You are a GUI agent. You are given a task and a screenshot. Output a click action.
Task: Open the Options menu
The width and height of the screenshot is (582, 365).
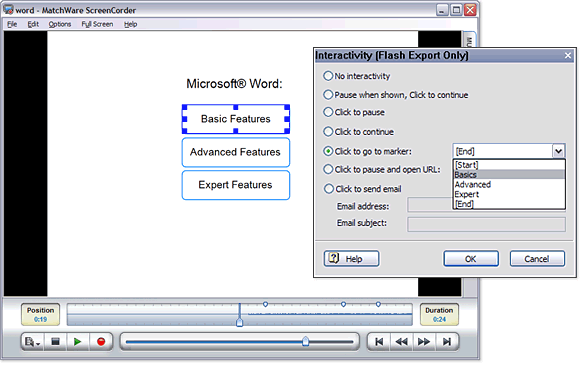[x=60, y=24]
